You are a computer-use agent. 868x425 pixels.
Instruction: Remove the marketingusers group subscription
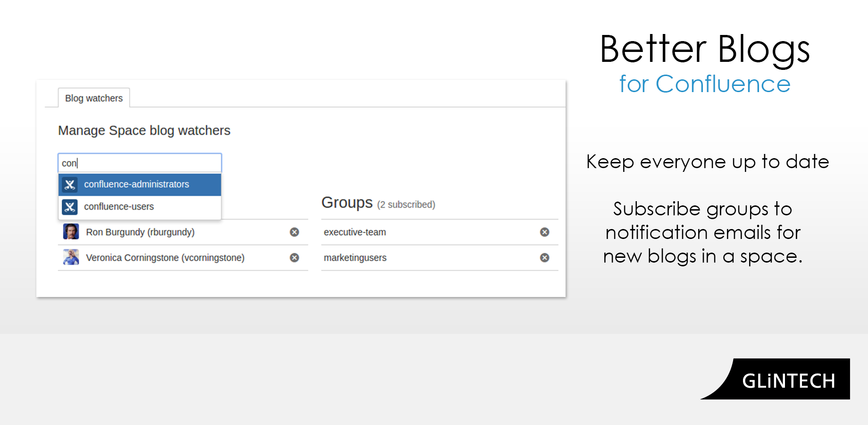[x=544, y=258]
